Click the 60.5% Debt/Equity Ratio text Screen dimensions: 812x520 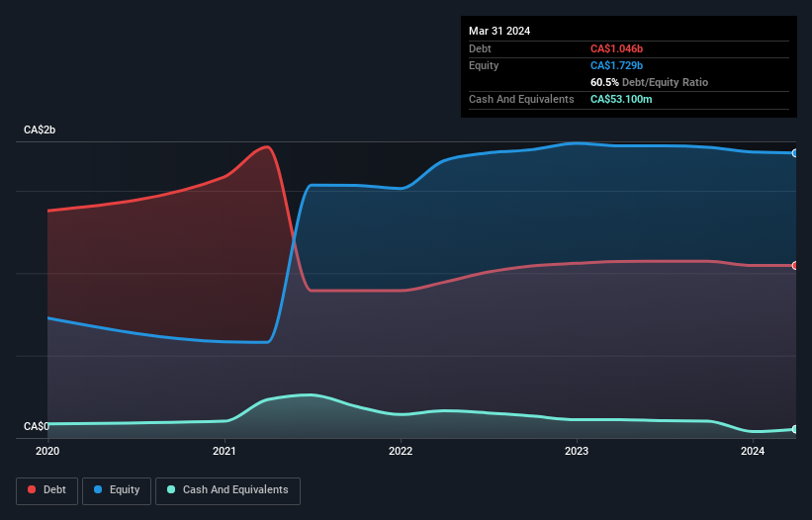650,82
